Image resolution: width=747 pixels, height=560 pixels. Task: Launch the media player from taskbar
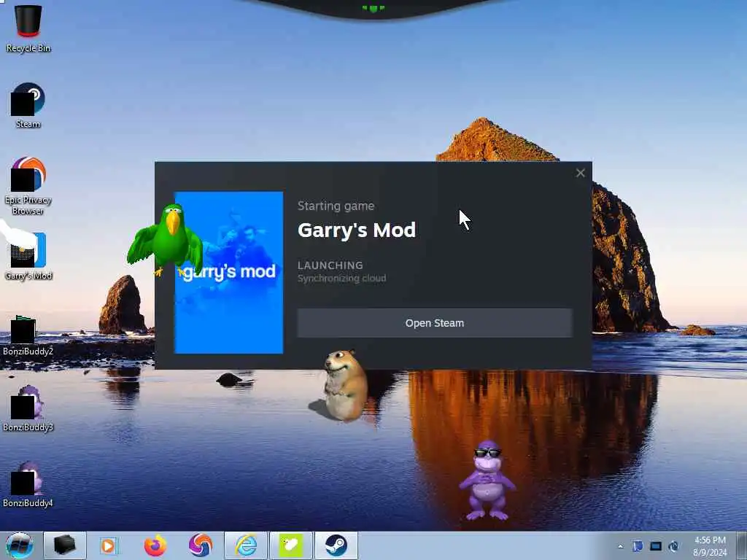tap(109, 545)
